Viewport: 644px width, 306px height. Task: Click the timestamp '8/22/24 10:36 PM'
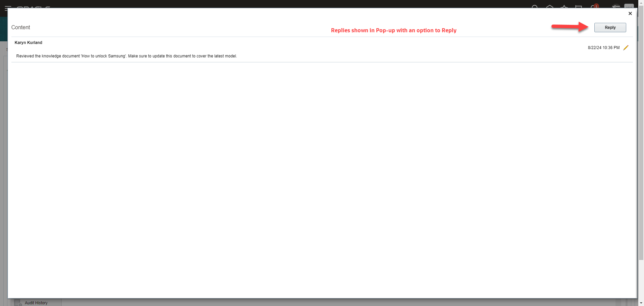click(x=603, y=48)
